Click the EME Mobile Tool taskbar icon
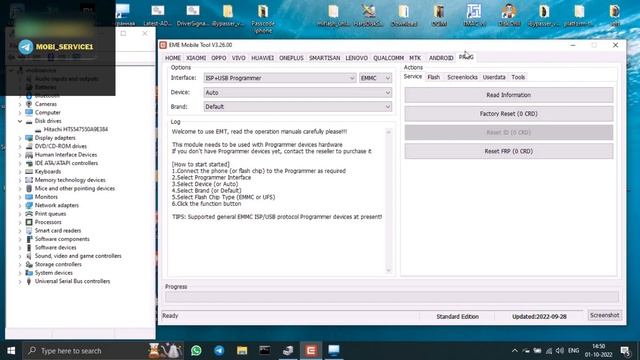This screenshot has width=640, height=360. (x=311, y=350)
